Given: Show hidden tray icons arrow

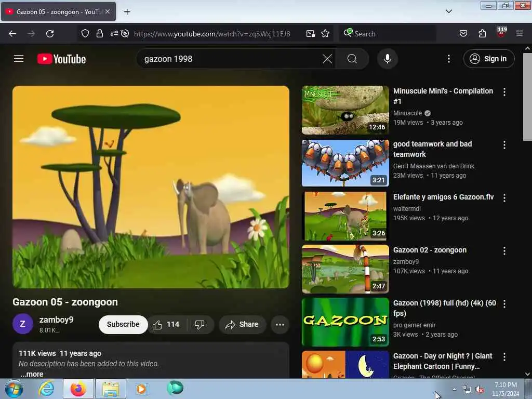Looking at the screenshot, I should [x=454, y=390].
